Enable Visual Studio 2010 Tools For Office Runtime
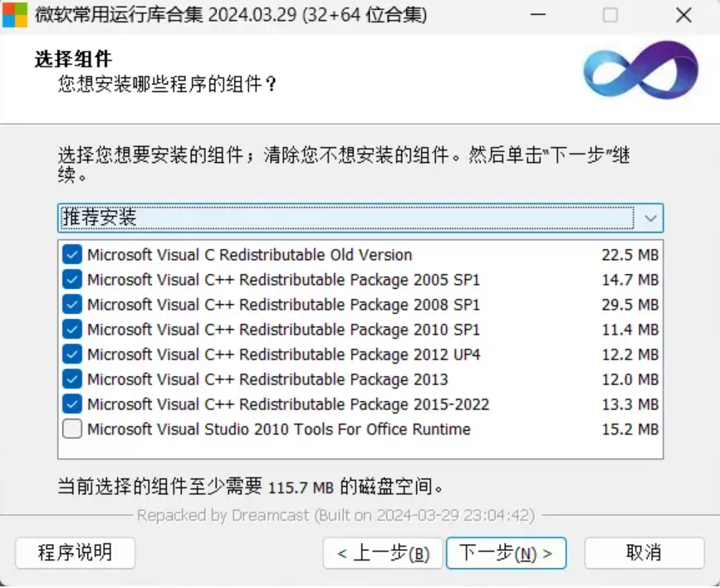720x588 pixels. [x=72, y=429]
